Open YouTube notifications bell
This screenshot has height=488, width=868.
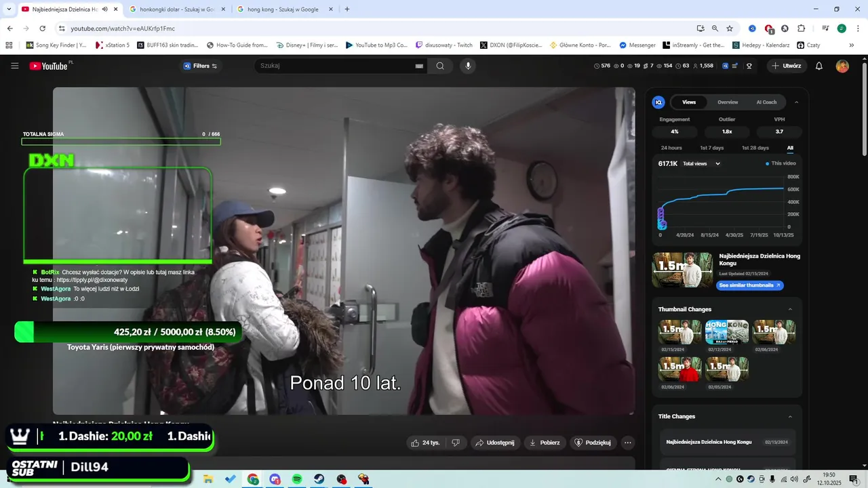[x=819, y=66]
